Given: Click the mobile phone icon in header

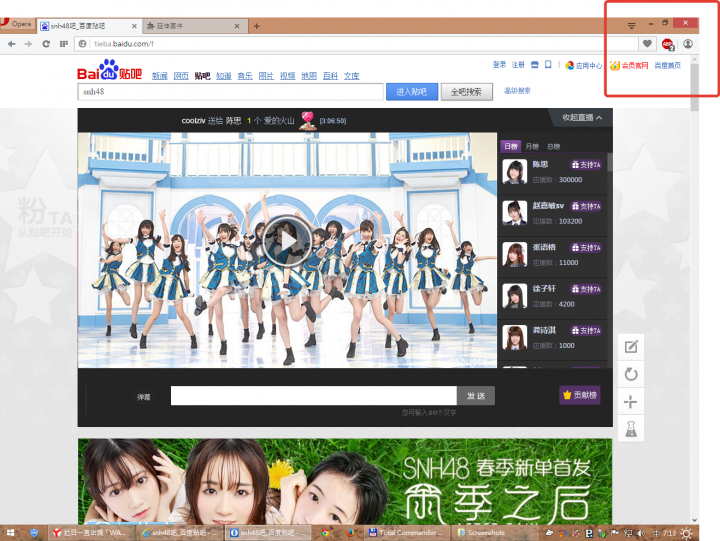Looking at the screenshot, I should [548, 65].
